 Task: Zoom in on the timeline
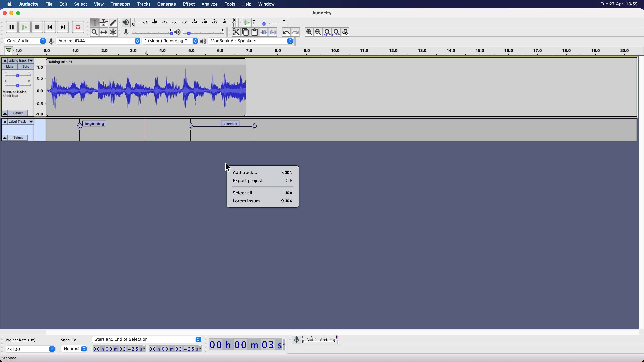309,32
